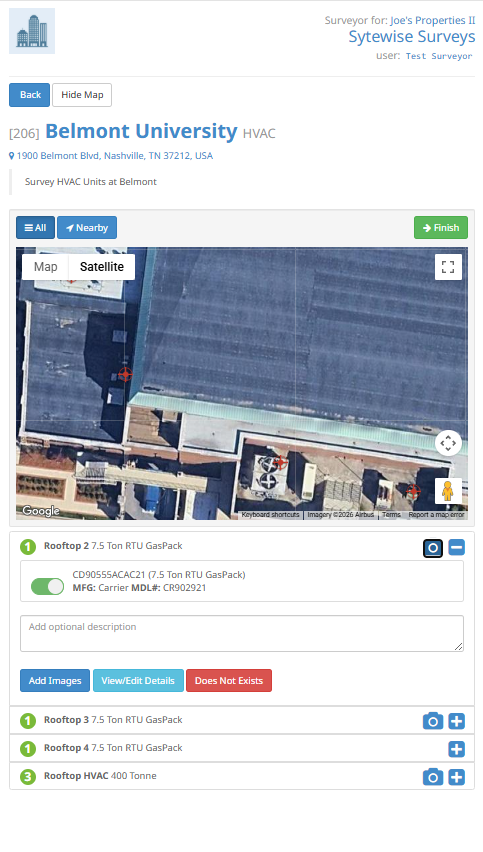This screenshot has height=852, width=483.
Task: Hide the map panel
Action: [x=82, y=95]
